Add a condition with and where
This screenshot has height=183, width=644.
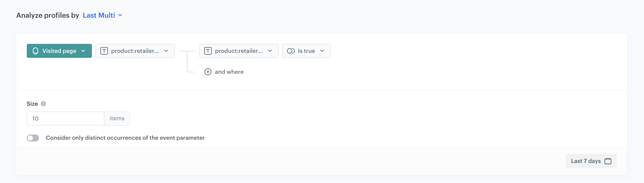[229, 72]
